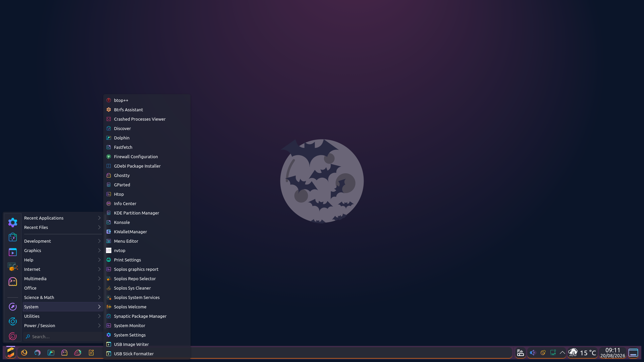Open Crashed Processes Viewer
This screenshot has height=362, width=644.
click(x=147, y=119)
